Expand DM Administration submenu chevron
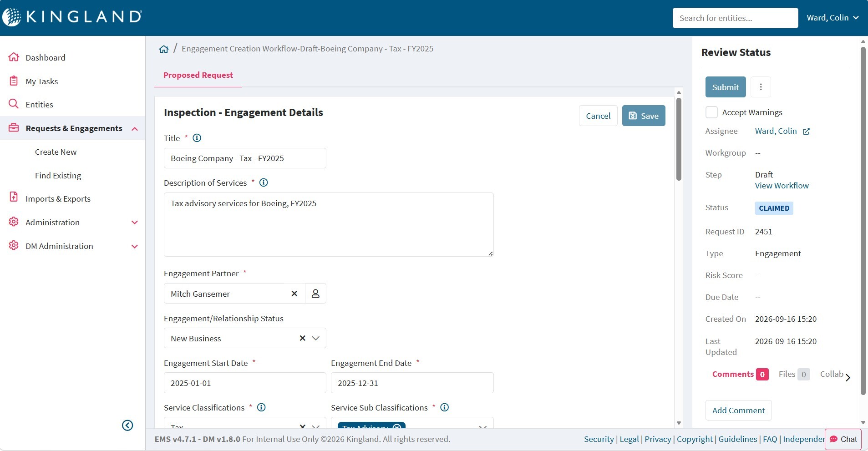 tap(135, 246)
